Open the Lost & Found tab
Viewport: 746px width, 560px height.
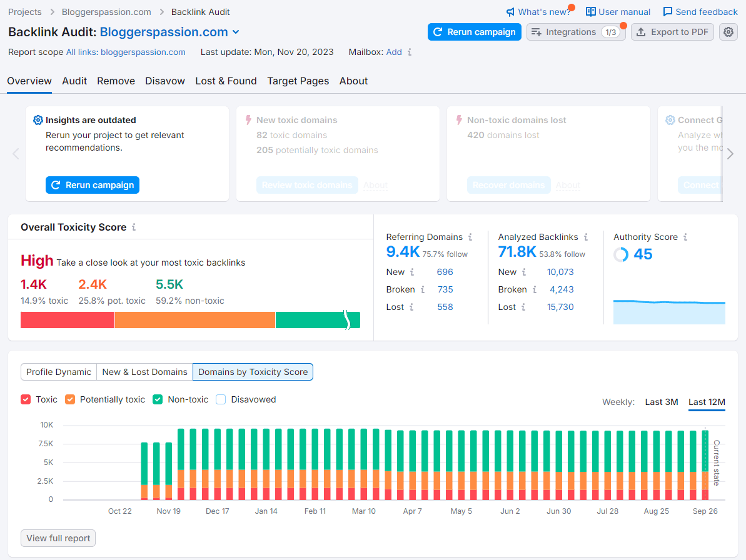coord(226,81)
